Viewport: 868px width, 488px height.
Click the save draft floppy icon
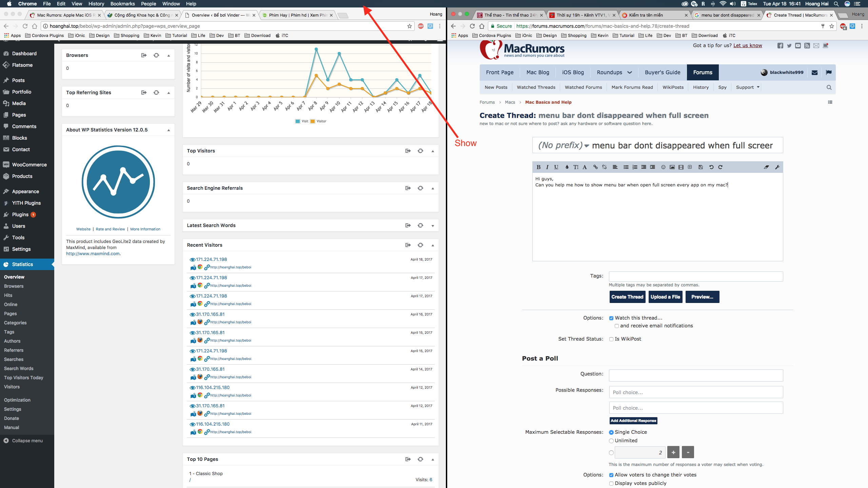point(701,167)
